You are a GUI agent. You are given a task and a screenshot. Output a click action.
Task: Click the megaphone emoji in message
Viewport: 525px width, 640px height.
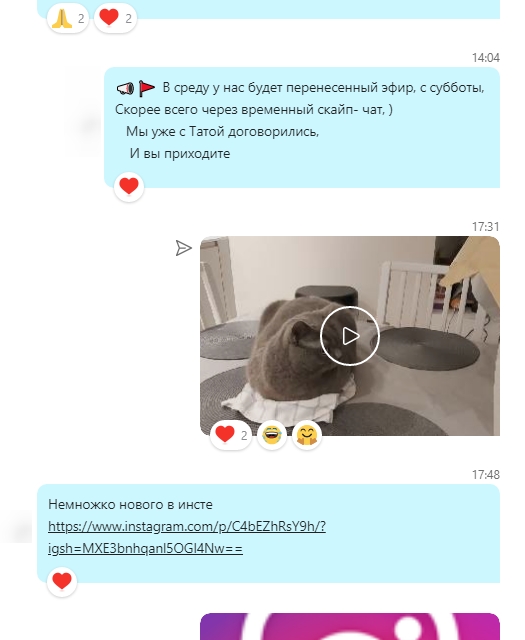(125, 88)
